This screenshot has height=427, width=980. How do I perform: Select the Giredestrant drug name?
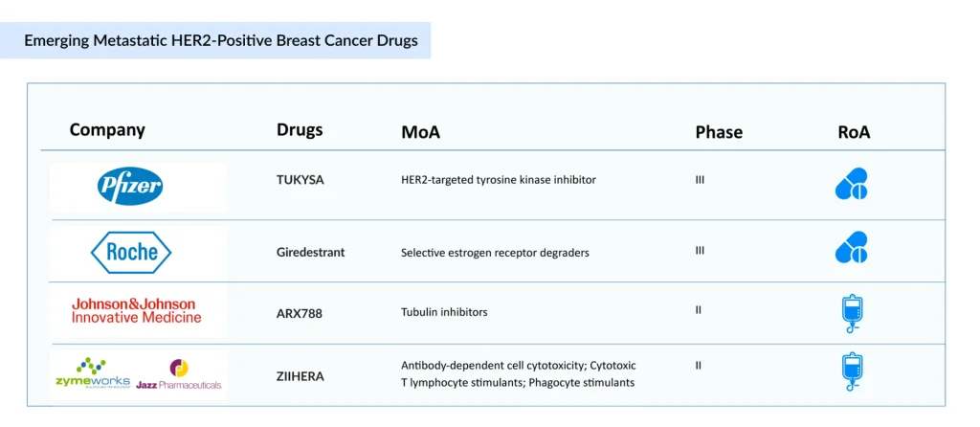[311, 253]
